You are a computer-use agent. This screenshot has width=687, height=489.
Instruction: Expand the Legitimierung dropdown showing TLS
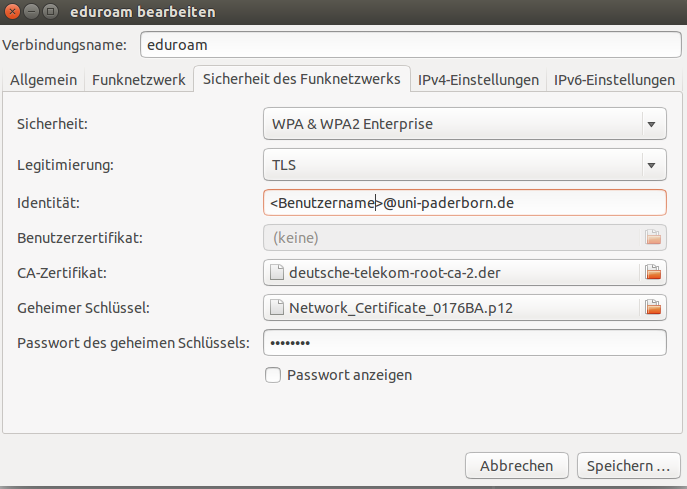(x=464, y=165)
